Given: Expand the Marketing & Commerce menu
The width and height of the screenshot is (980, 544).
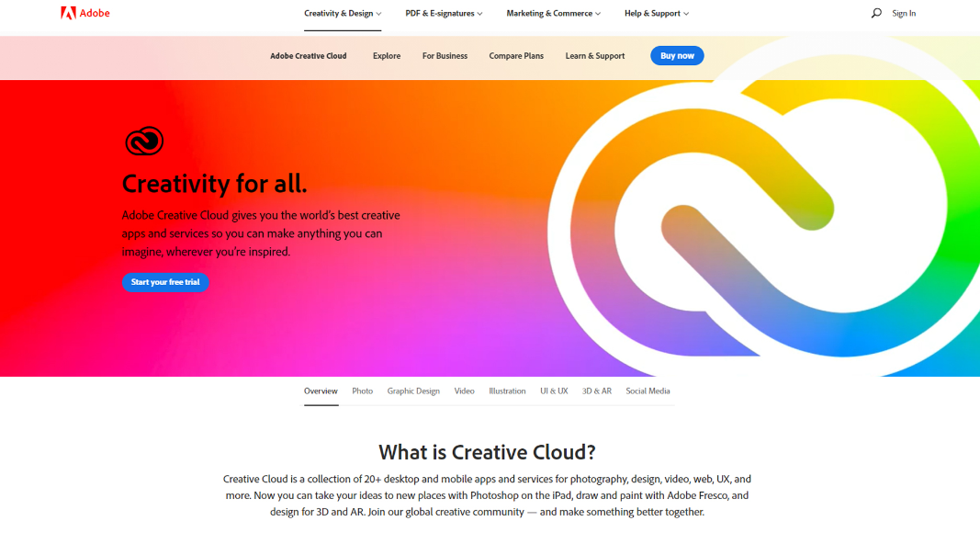Looking at the screenshot, I should [553, 13].
